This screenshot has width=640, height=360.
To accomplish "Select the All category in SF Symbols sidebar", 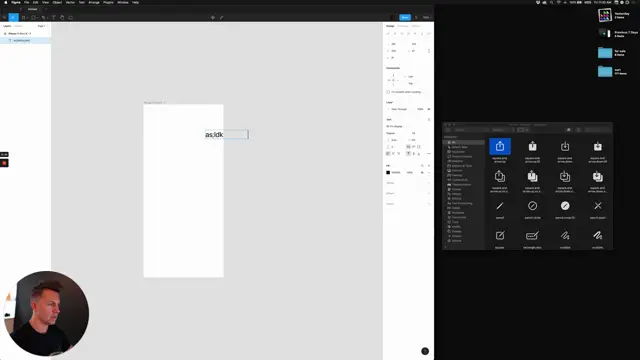I will [464, 142].
